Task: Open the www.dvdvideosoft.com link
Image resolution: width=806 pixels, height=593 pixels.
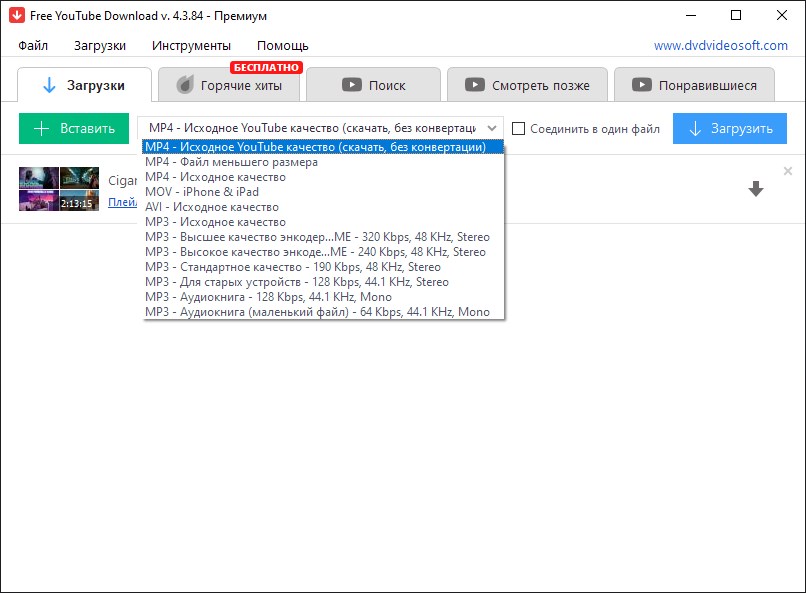Action: (721, 45)
